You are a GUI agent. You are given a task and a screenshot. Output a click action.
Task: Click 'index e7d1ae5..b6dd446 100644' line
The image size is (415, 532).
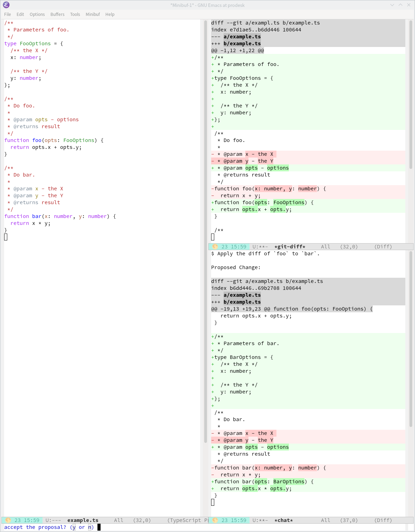256,30
